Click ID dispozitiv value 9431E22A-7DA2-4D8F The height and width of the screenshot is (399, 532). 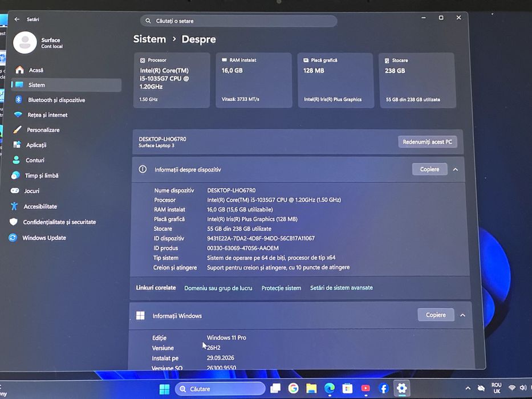click(x=261, y=238)
